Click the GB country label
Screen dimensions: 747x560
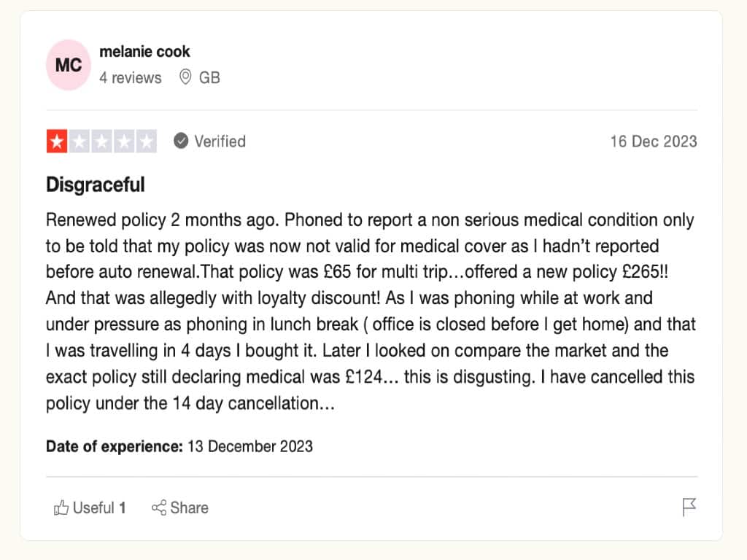coord(212,77)
